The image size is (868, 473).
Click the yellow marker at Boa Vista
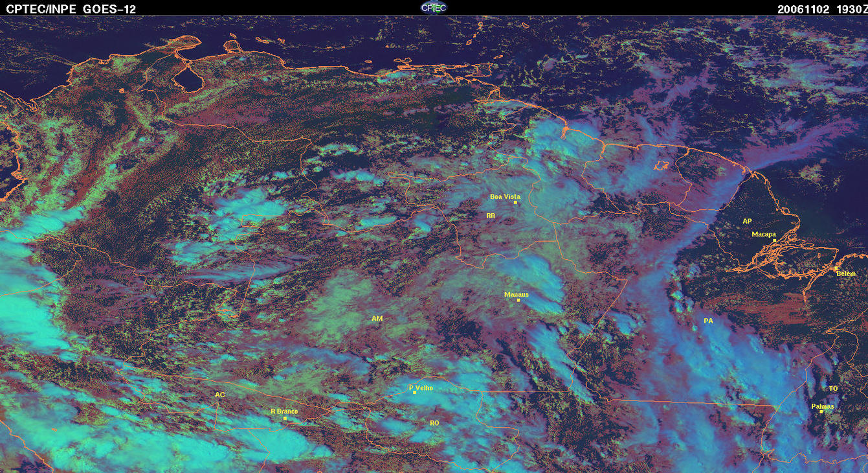tap(515, 203)
